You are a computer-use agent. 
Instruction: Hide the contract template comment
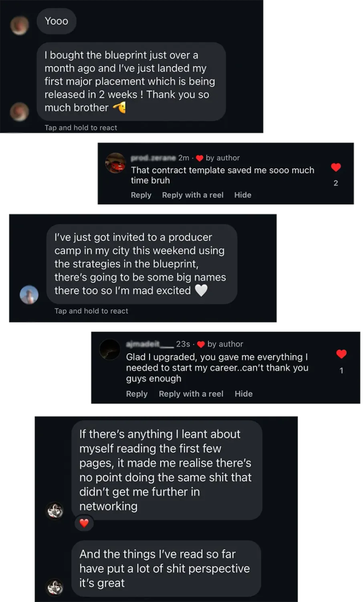coord(243,195)
